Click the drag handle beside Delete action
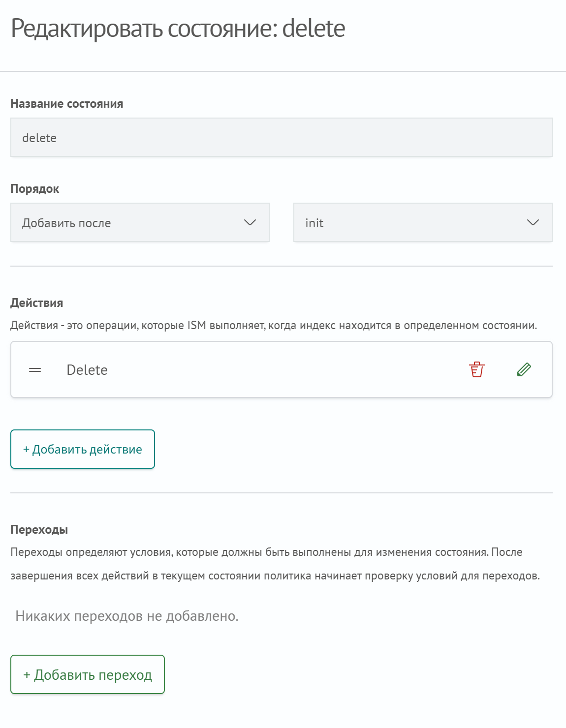Screen dimensions: 566x728 point(35,370)
